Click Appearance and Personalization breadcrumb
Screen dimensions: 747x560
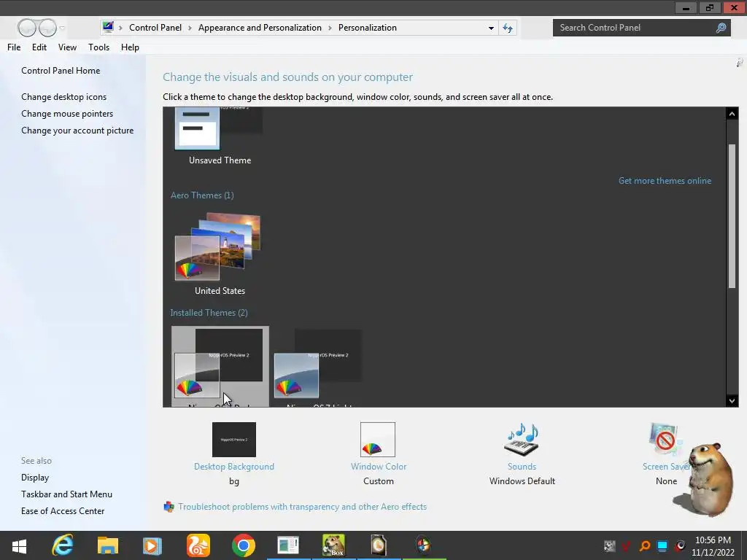(260, 28)
